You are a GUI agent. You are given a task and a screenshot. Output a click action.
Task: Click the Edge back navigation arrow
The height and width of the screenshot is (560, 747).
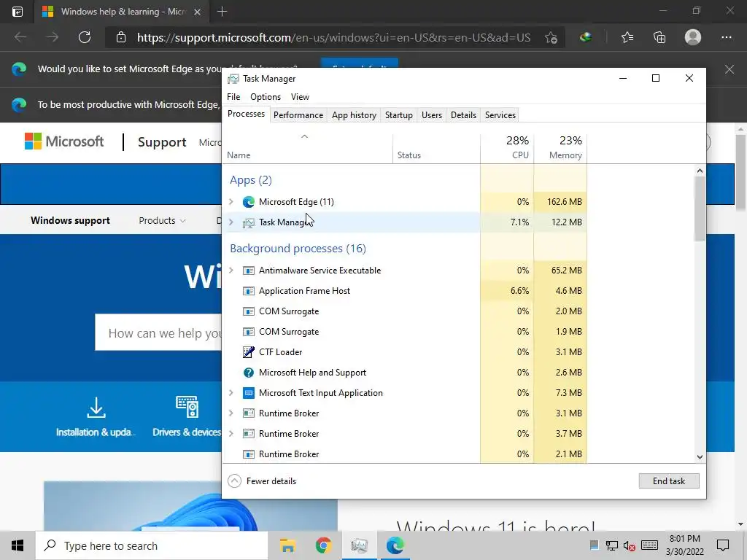point(20,37)
